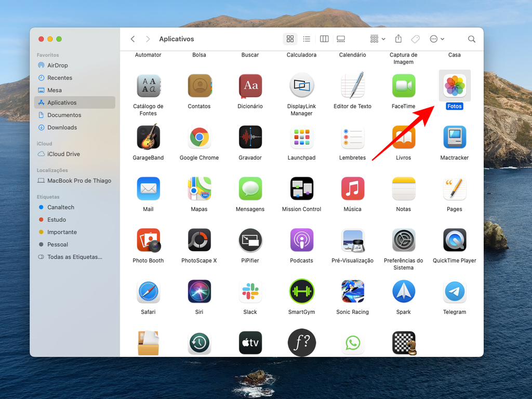This screenshot has width=532, height=399.
Task: Select the Mactracker app icon
Action: [x=454, y=137]
